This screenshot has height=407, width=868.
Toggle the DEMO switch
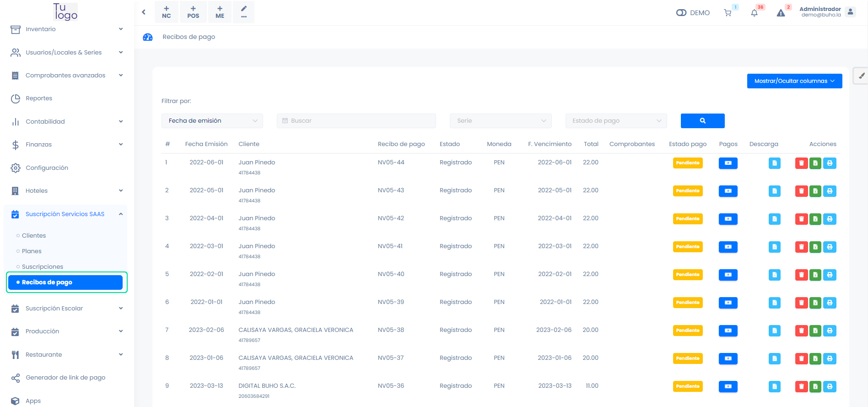tap(681, 13)
